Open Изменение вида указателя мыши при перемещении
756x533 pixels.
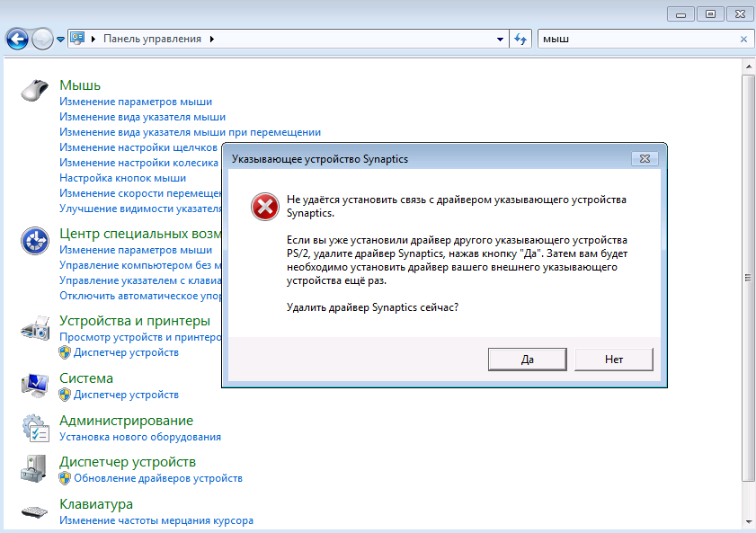(190, 132)
